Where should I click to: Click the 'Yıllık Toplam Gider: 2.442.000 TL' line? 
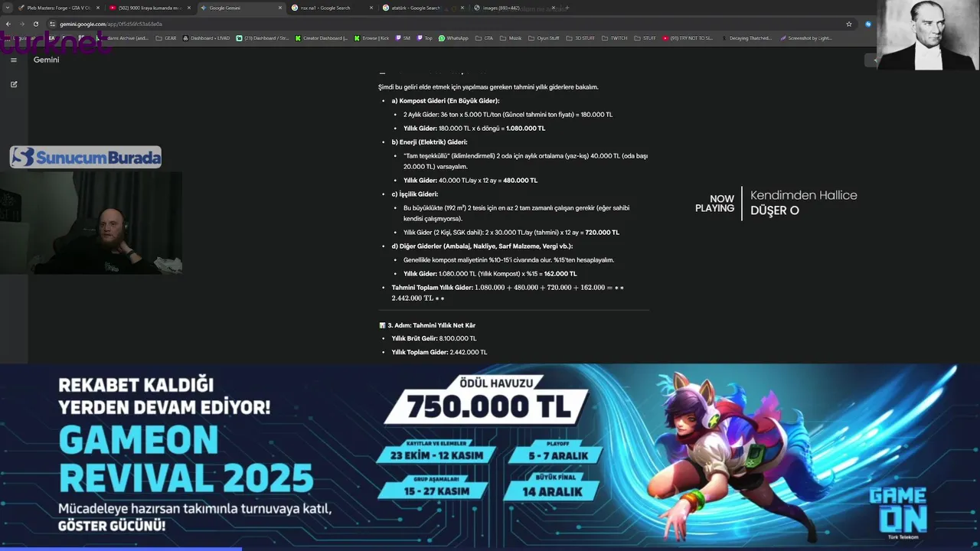(x=439, y=352)
